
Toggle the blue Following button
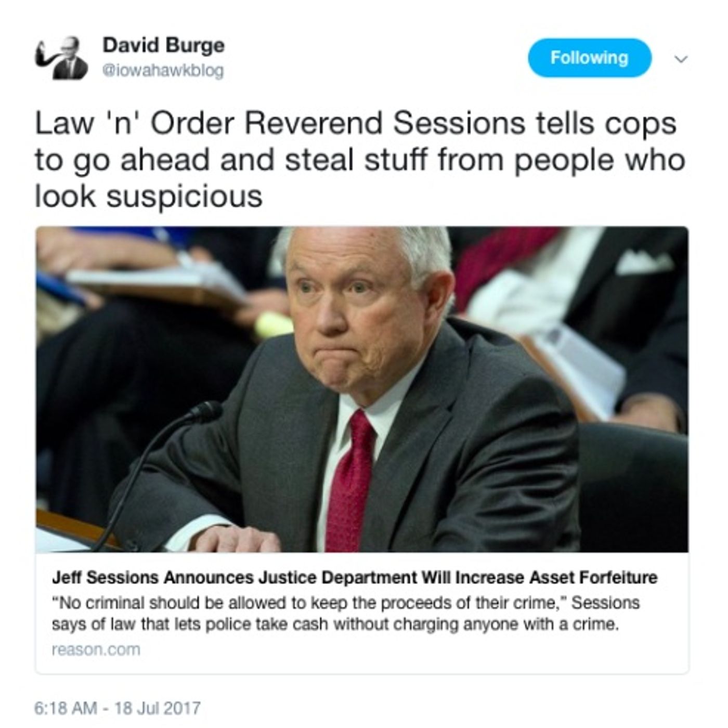point(589,57)
